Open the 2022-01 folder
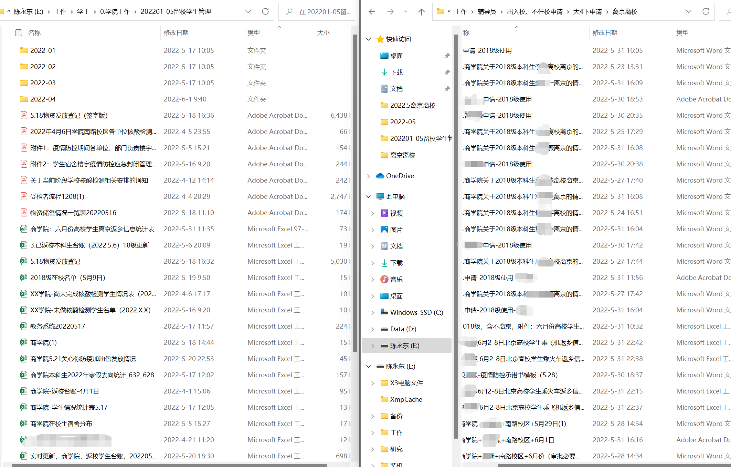731x467 pixels. tap(41, 49)
